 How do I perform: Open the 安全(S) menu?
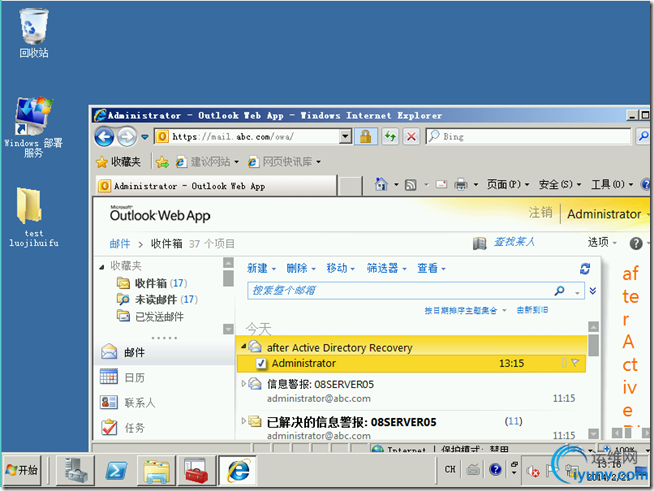coord(560,184)
